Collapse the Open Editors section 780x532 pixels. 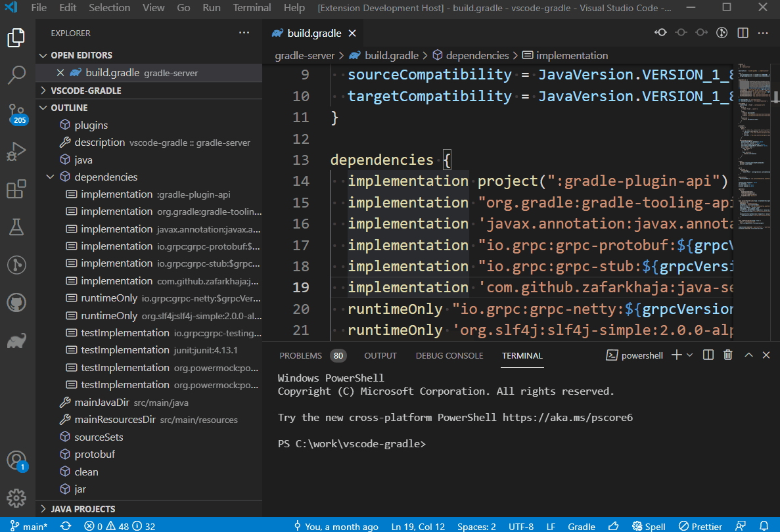149,55
